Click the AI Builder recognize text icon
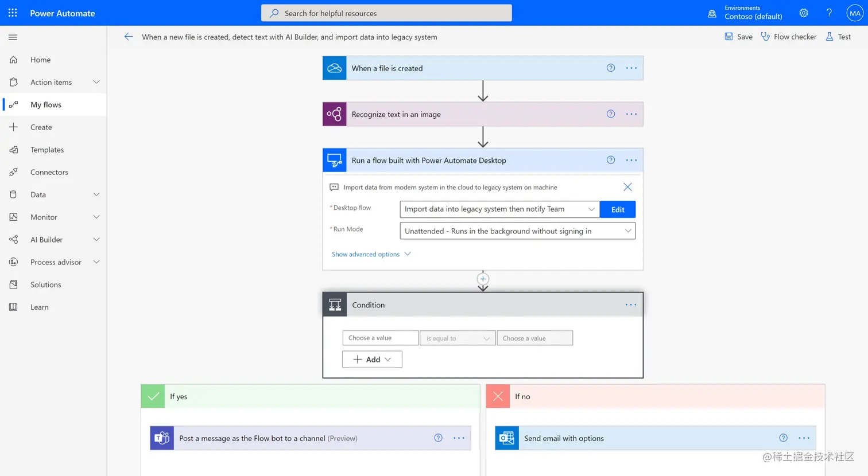This screenshot has height=476, width=868. [335, 114]
